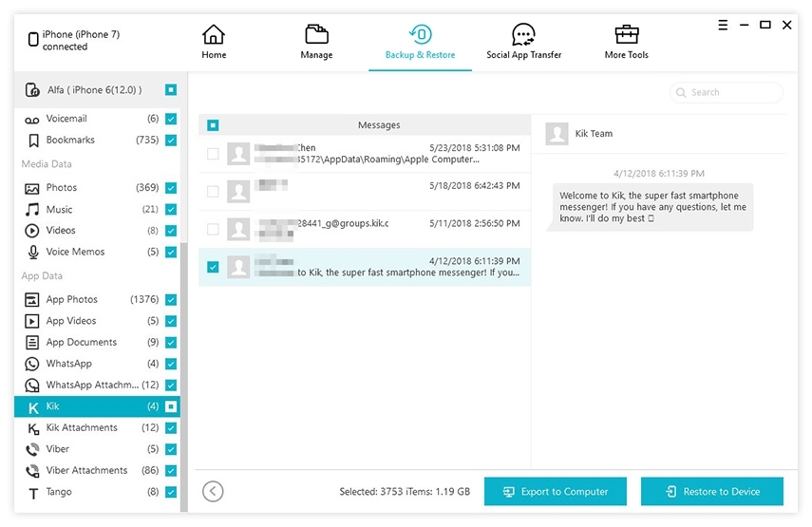Open the More Tools tab
The image size is (812, 527).
click(x=626, y=42)
